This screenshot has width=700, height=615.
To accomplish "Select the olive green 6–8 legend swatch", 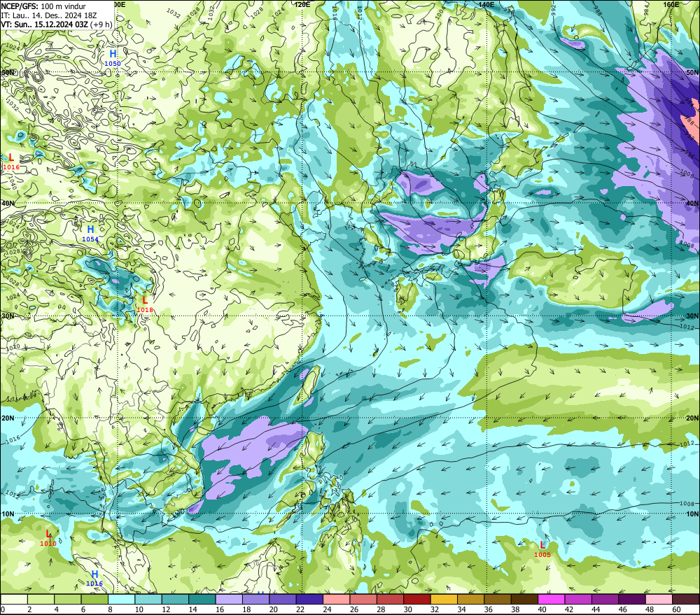I will point(94,599).
